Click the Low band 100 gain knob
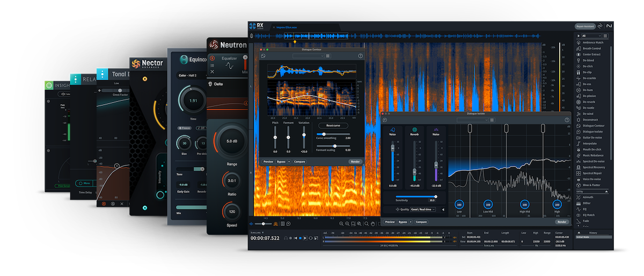Screen dimensions: 644x276 pos(459,204)
